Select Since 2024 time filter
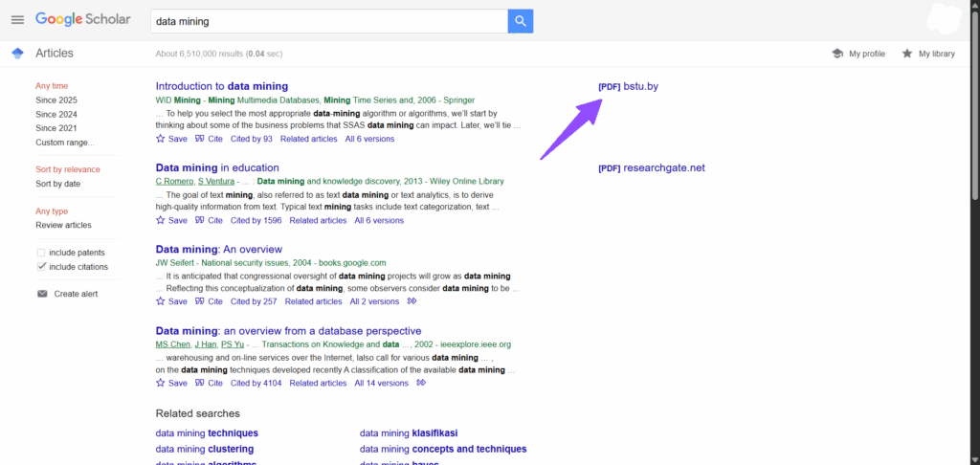Image resolution: width=980 pixels, height=465 pixels. coord(56,114)
